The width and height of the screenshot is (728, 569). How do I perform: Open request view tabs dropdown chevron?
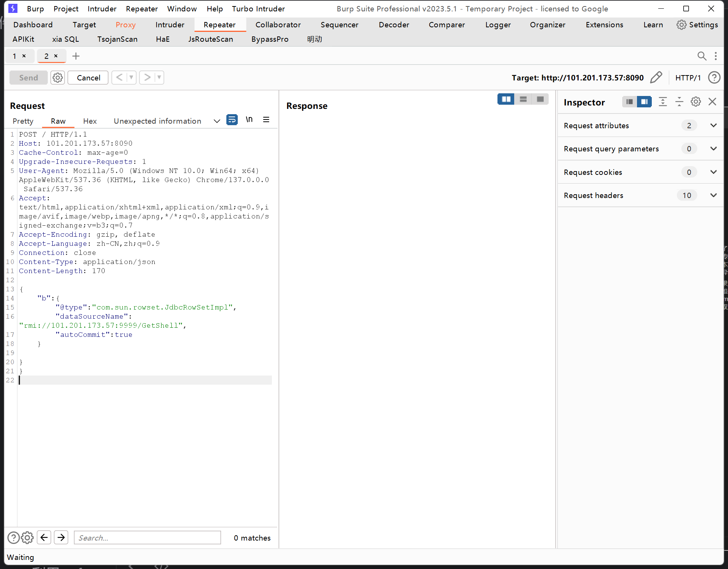click(x=217, y=121)
